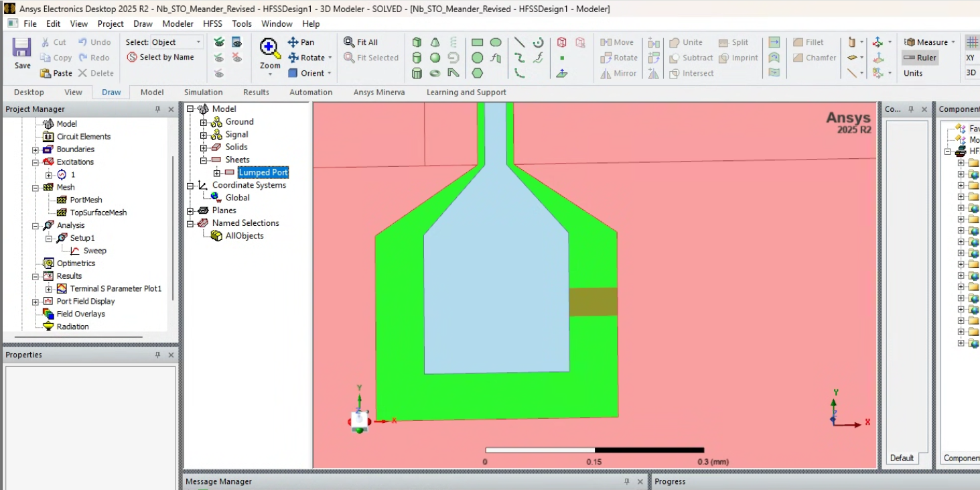Click the Zoom magnifier icon
Screen dimensions: 980x490
pyautogui.click(x=270, y=49)
